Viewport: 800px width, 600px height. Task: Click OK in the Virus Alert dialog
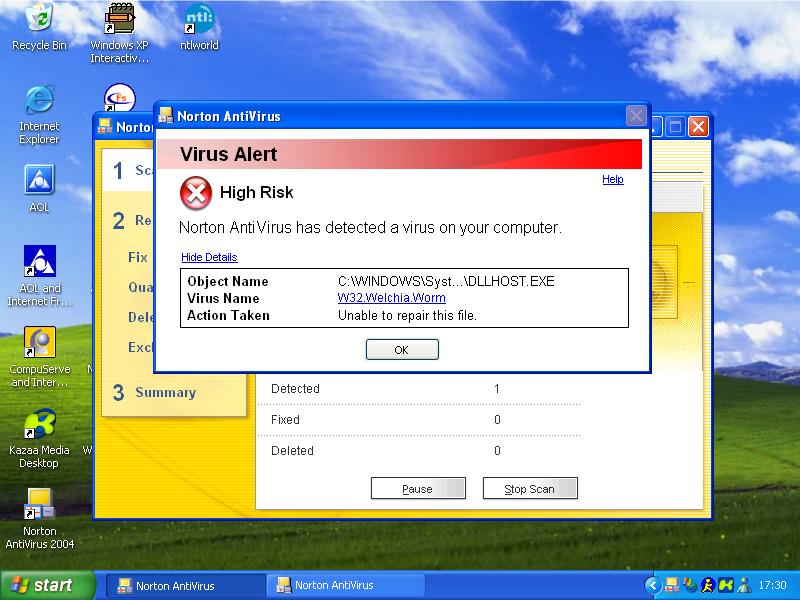tap(402, 349)
